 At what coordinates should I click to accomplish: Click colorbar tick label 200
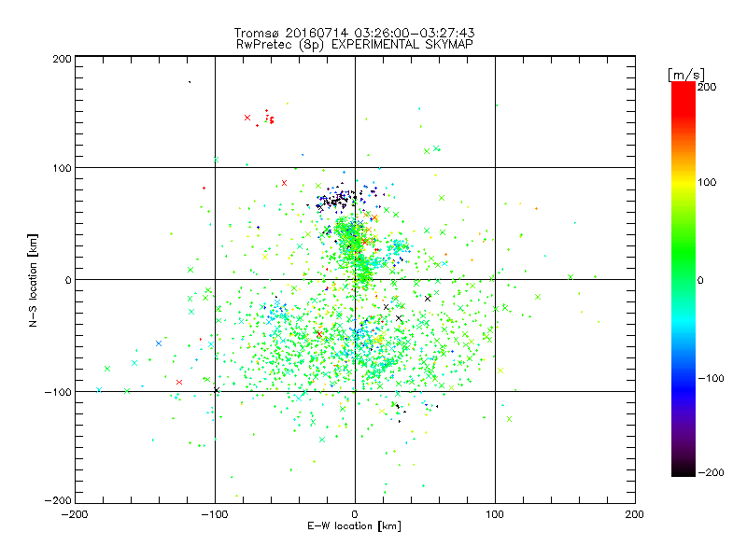tap(707, 87)
